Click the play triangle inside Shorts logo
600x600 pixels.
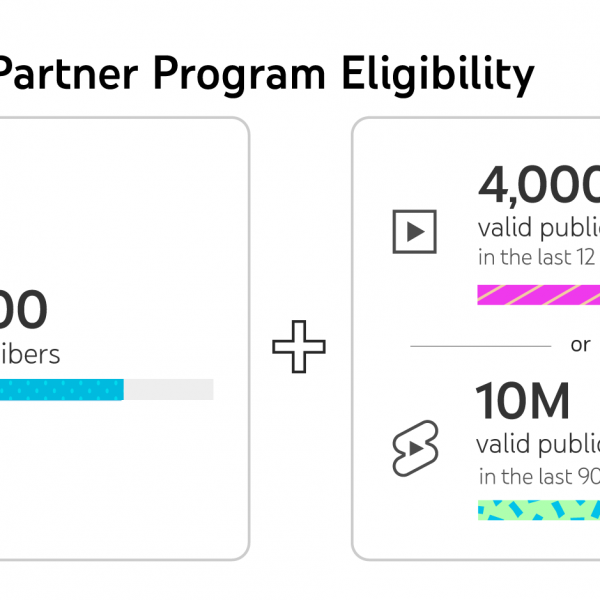coord(416,448)
